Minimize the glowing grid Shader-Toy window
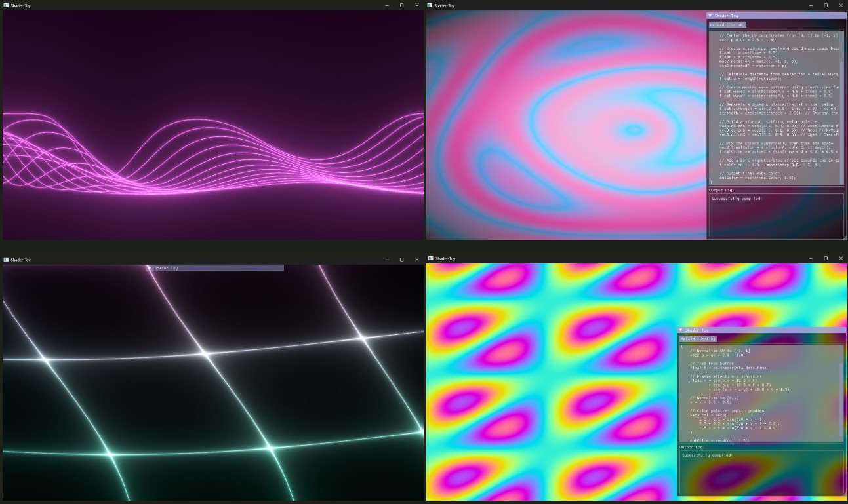The height and width of the screenshot is (504, 848). point(387,260)
